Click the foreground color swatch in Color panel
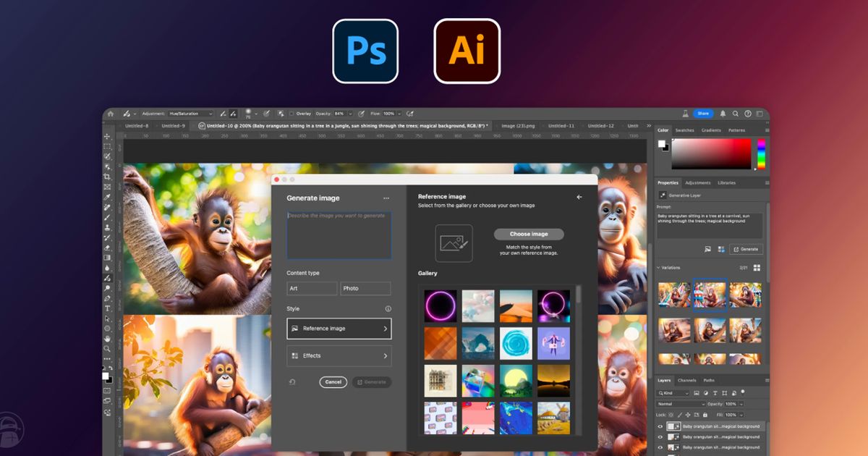This screenshot has height=456, width=868. coord(661,143)
